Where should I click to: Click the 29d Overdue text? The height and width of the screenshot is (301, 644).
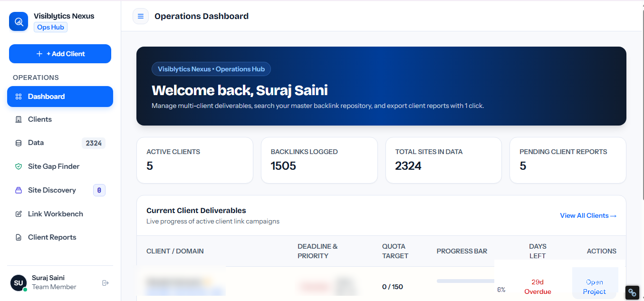click(x=538, y=287)
